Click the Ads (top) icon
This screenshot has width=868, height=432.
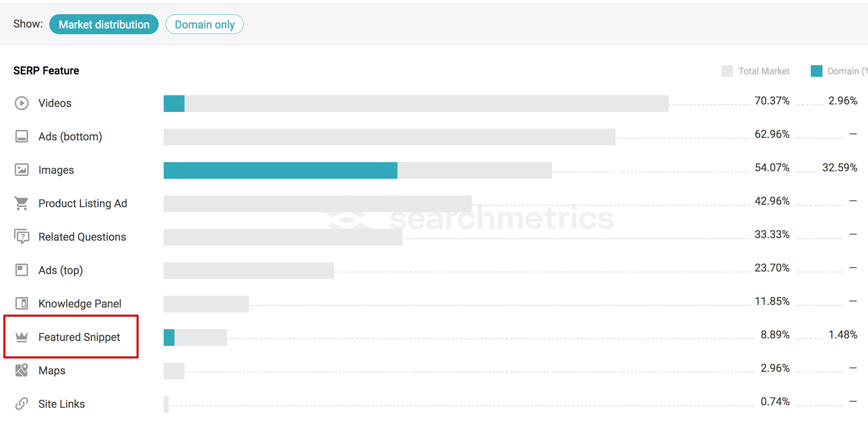tap(22, 270)
